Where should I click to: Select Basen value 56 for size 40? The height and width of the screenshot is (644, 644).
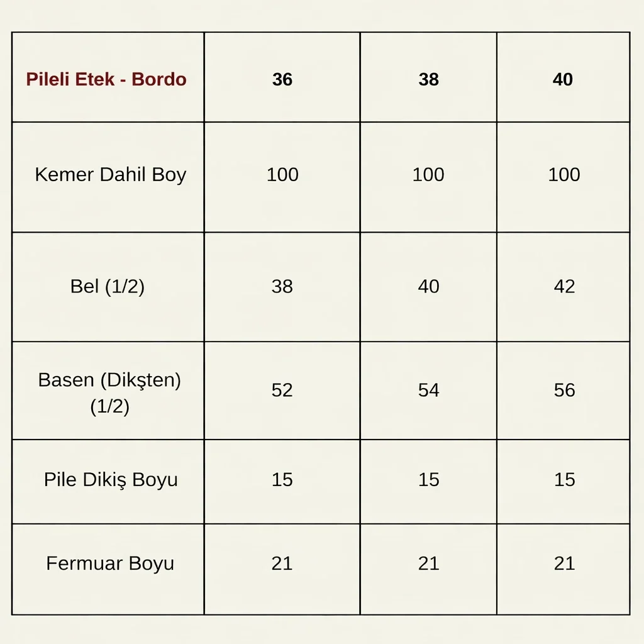click(x=564, y=391)
